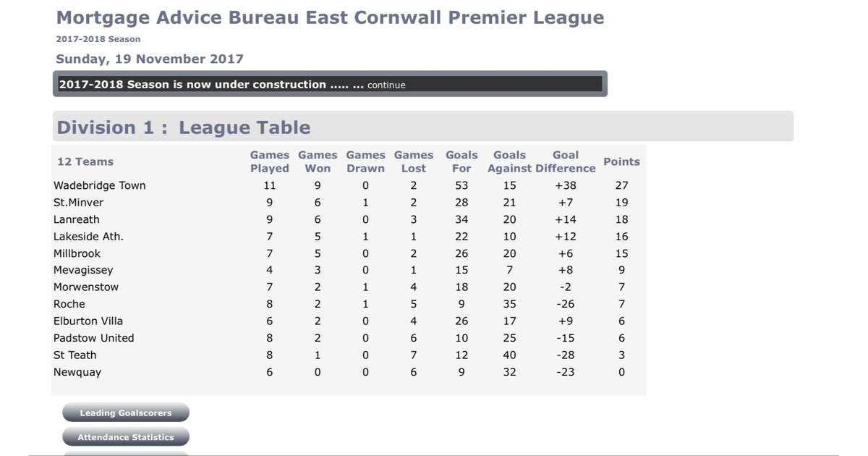The height and width of the screenshot is (456, 868).
Task: Open the St.Minver team row
Action: tap(80, 202)
